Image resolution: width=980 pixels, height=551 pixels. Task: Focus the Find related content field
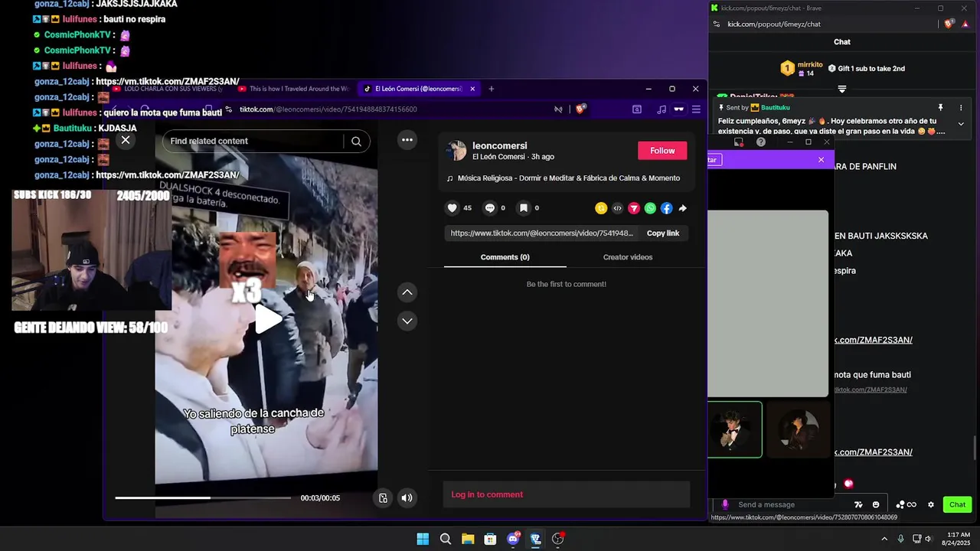click(254, 141)
